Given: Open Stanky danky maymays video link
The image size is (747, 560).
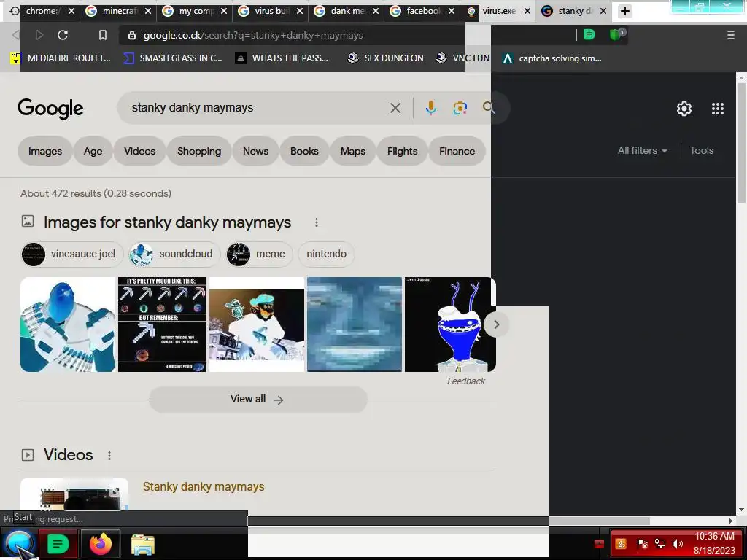Looking at the screenshot, I should pos(204,486).
